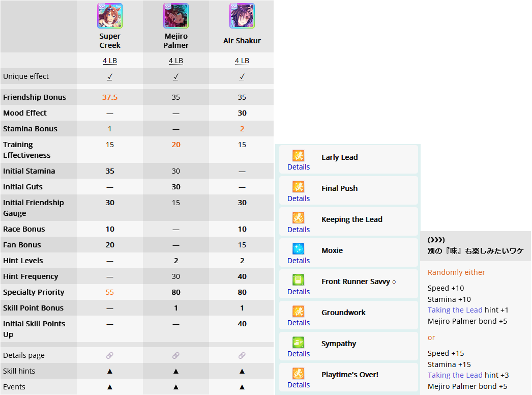The width and height of the screenshot is (532, 395).
Task: Expand Skill hints for Super Creek
Action: [109, 371]
